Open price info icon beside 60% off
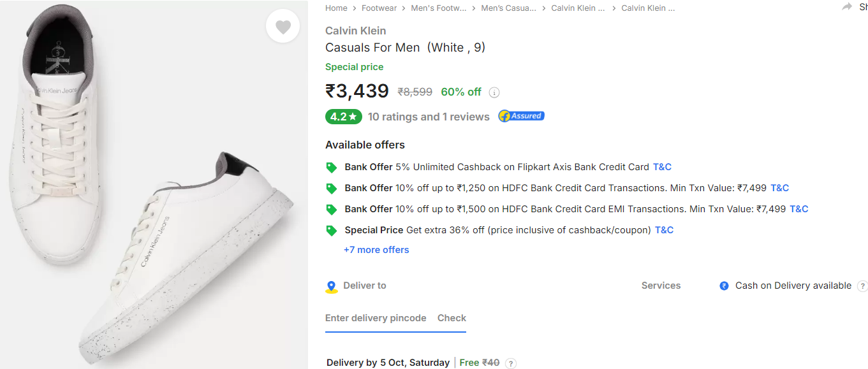This screenshot has height=369, width=868. click(x=494, y=92)
